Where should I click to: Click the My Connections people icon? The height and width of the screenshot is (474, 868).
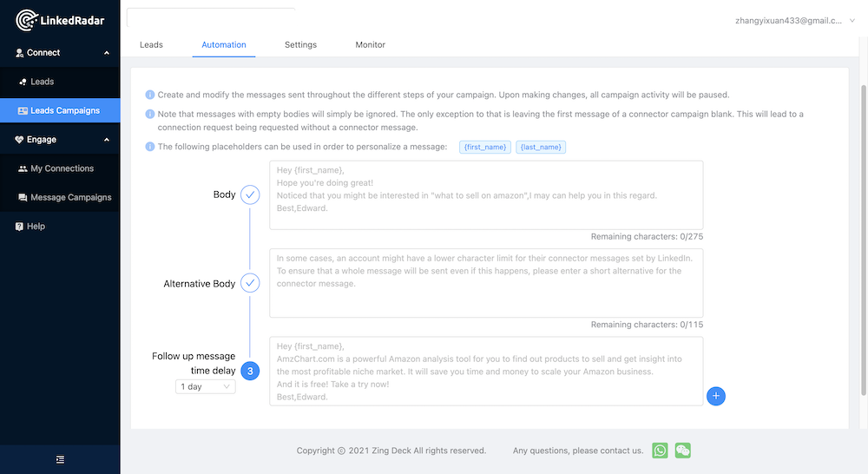[23, 168]
